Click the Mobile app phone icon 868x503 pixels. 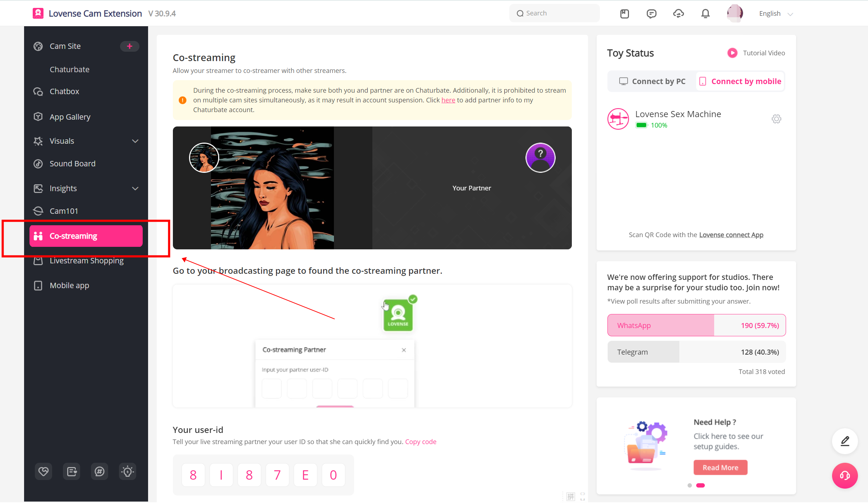click(38, 286)
